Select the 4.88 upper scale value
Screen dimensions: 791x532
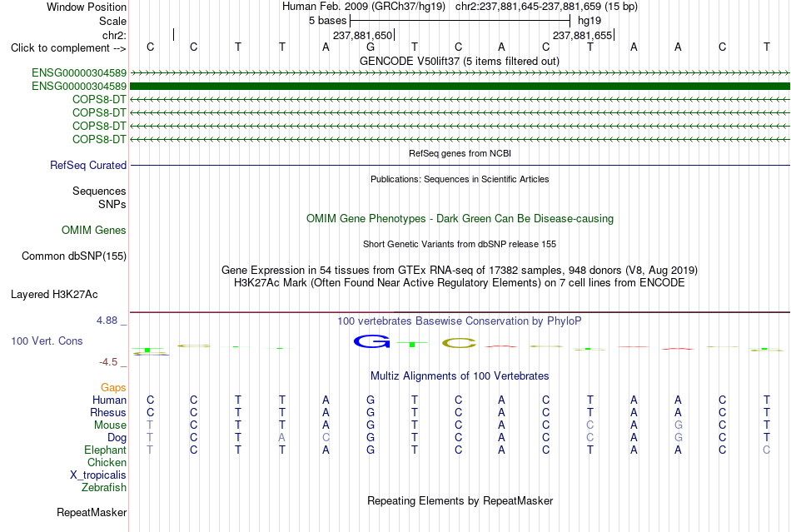(x=107, y=321)
